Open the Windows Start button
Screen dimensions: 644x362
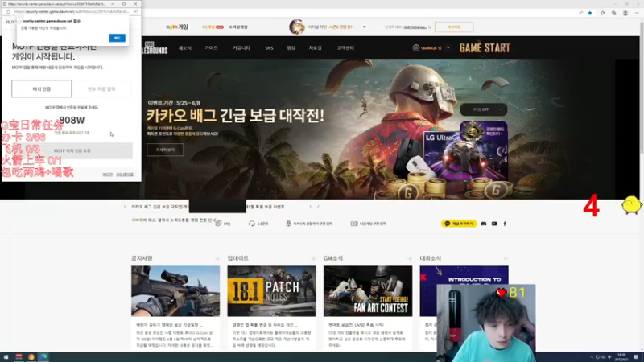click(x=6, y=357)
